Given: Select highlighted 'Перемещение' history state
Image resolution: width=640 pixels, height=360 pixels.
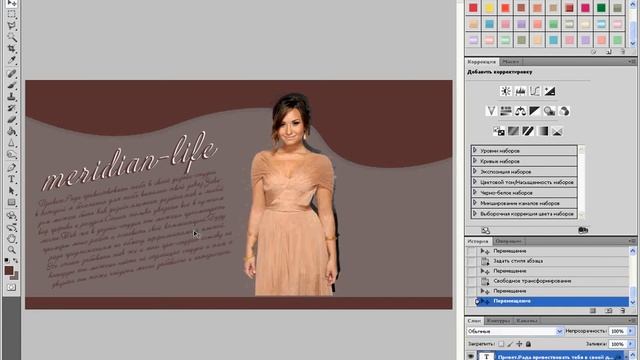Looking at the screenshot, I should click(x=552, y=301).
